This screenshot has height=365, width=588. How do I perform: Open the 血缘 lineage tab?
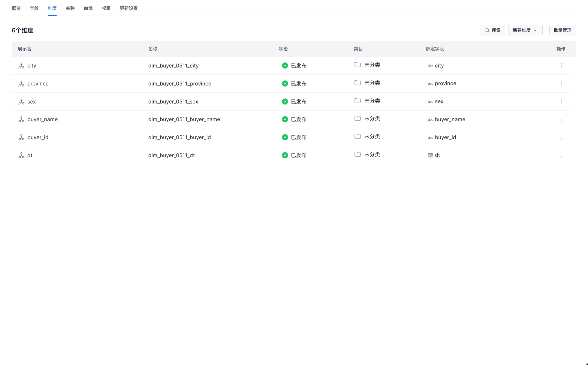[x=88, y=8]
